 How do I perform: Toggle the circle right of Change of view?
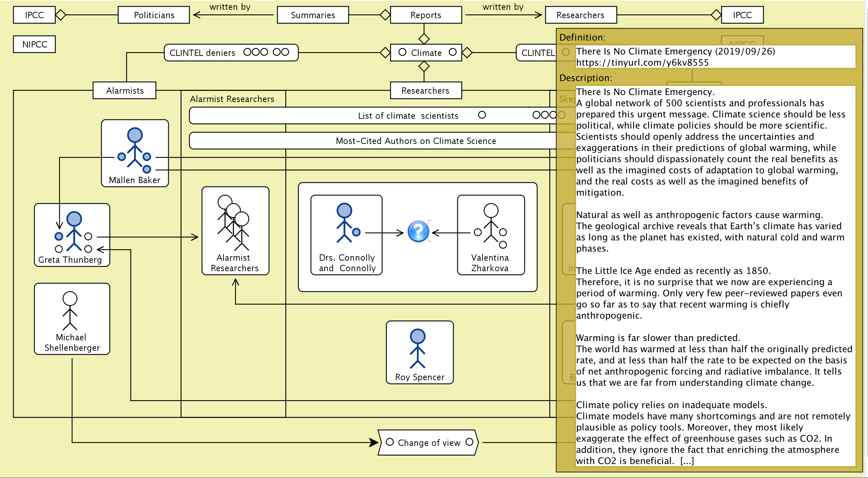pos(470,442)
